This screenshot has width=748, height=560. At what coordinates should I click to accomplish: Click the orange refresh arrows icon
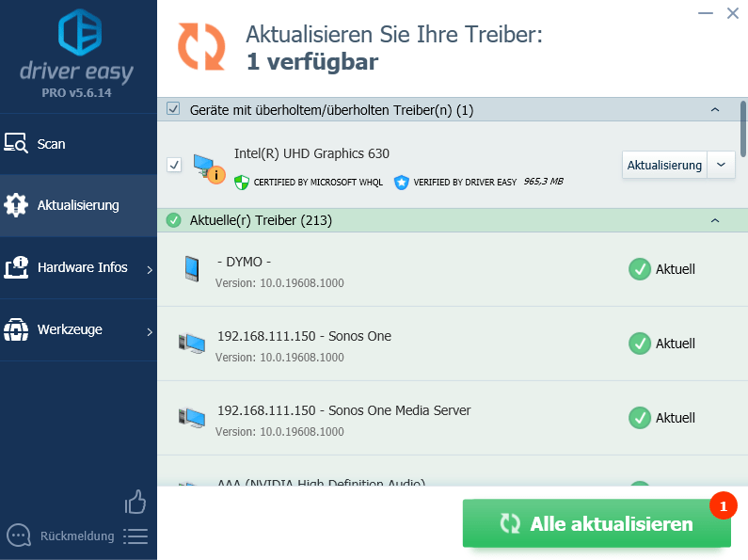click(201, 47)
